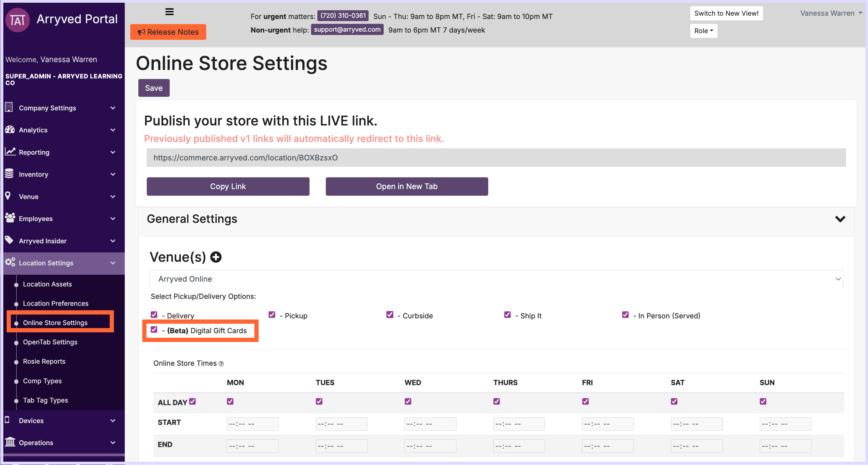The image size is (868, 465).
Task: Click the Inventory stack icon in sidebar
Action: click(x=9, y=174)
